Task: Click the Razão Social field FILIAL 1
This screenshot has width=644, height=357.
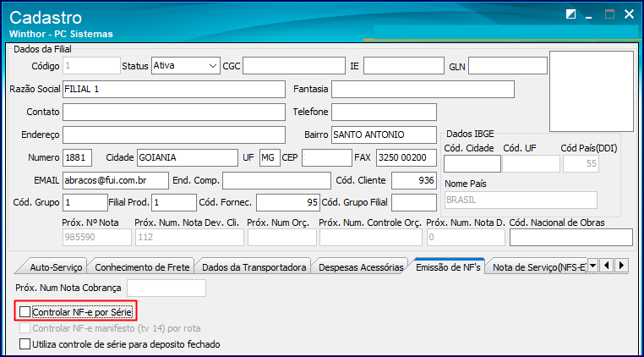Action: 174,90
